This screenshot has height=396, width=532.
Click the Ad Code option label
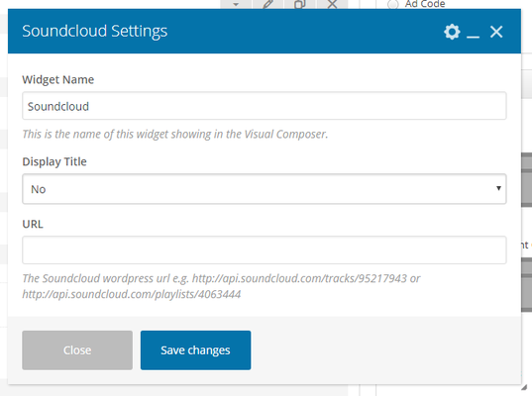click(x=425, y=4)
